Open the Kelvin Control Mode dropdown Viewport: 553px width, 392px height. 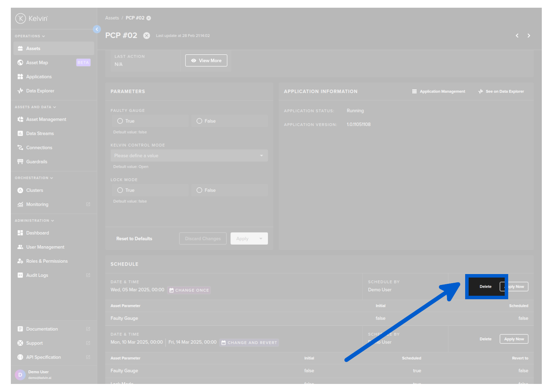(x=189, y=156)
